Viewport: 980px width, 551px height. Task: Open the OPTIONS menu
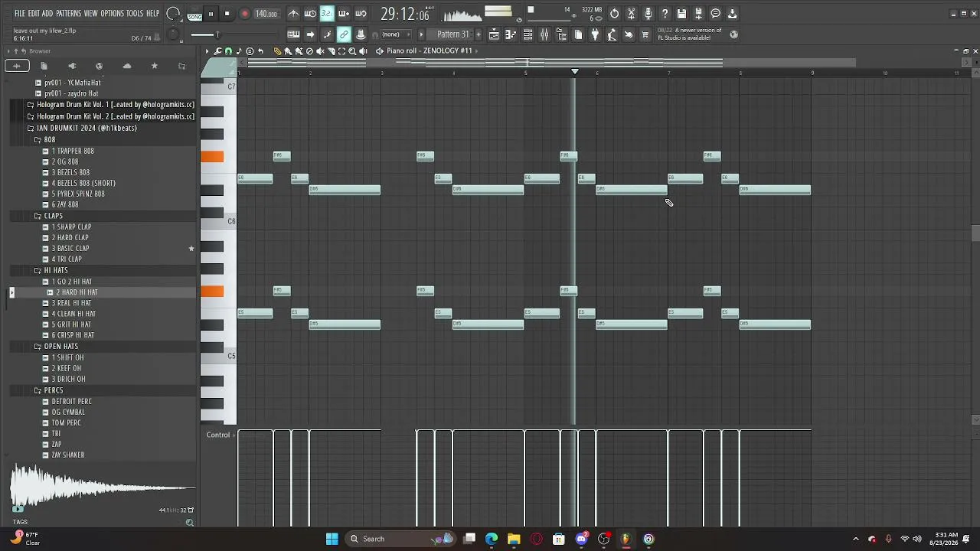[x=112, y=14]
